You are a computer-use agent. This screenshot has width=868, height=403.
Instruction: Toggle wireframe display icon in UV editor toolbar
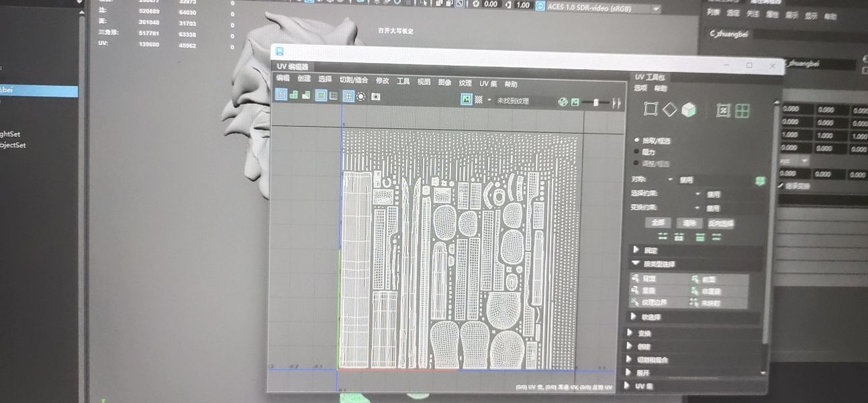coord(281,95)
